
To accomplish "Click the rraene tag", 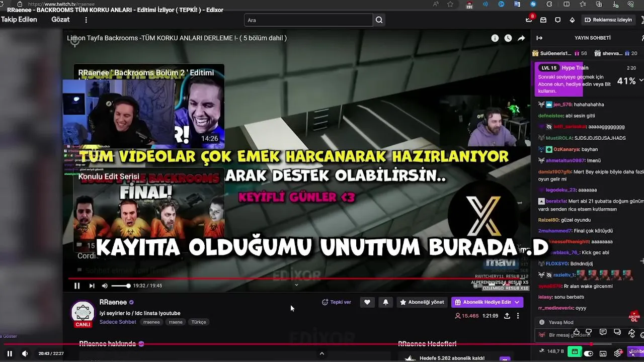I will pos(176,322).
